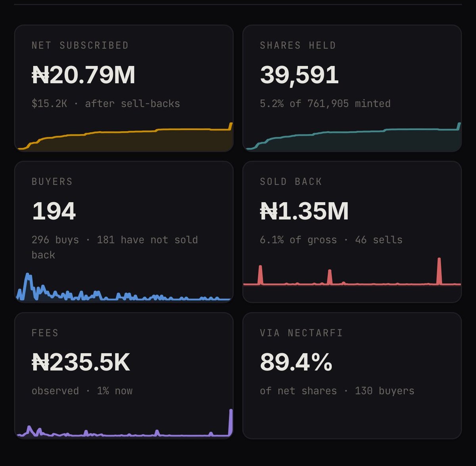Click the FEES card heading
Image resolution: width=476 pixels, height=466 pixels.
point(45,333)
